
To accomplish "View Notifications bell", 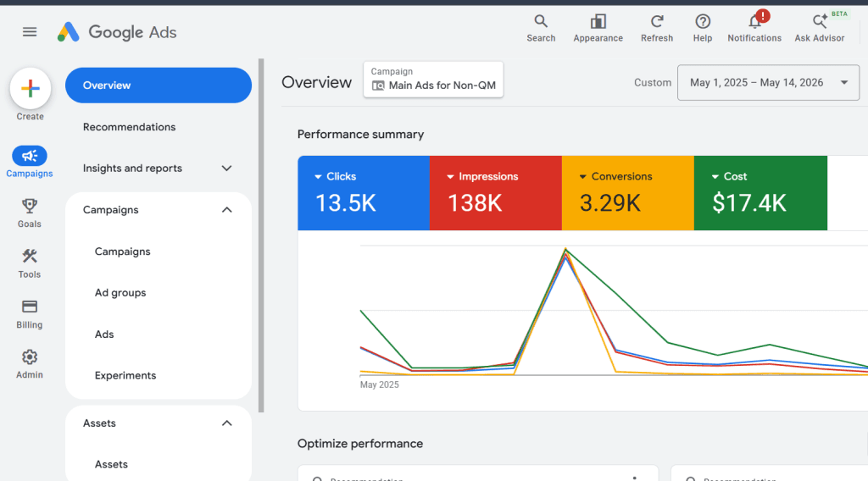I will point(754,28).
